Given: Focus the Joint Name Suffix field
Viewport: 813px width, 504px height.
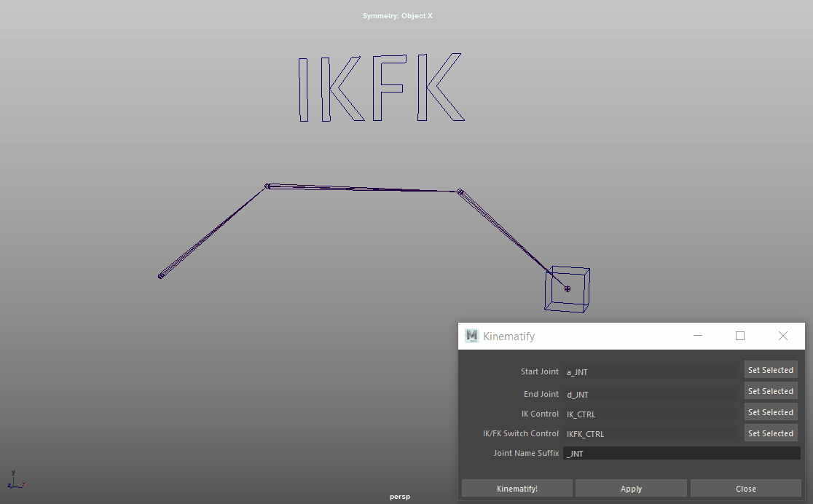Looking at the screenshot, I should tap(682, 453).
